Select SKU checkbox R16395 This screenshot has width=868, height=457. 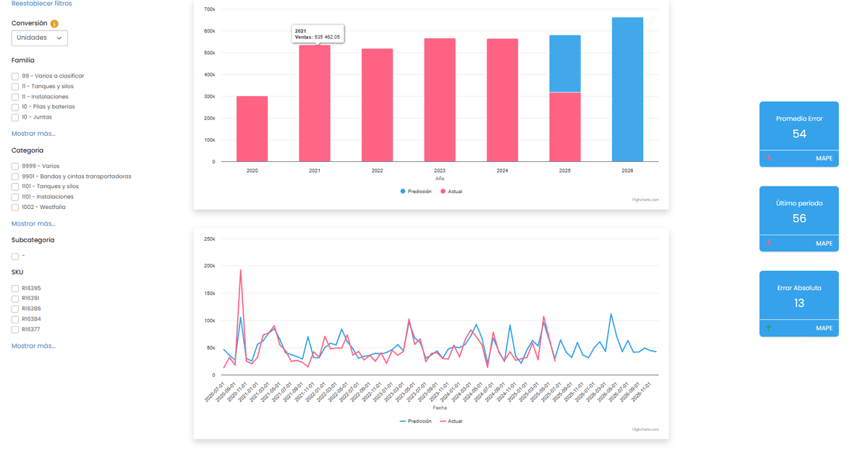coord(14,288)
